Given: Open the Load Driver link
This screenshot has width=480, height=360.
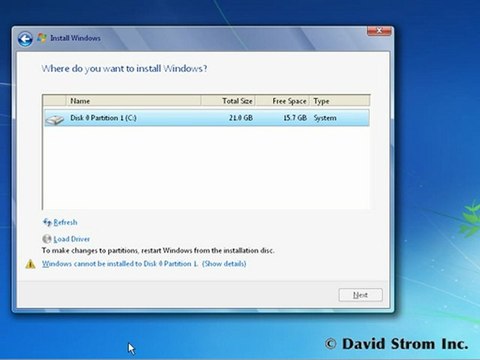Looking at the screenshot, I should [x=71, y=239].
